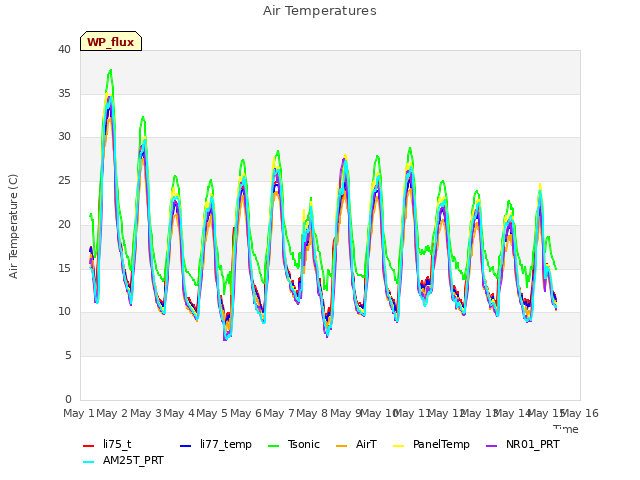Click the green Tsonic legend swatch
The height and width of the screenshot is (480, 640).
273,446
